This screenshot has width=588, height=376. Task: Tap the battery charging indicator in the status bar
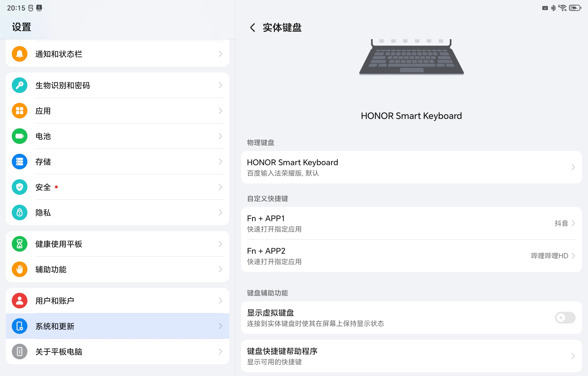575,8
